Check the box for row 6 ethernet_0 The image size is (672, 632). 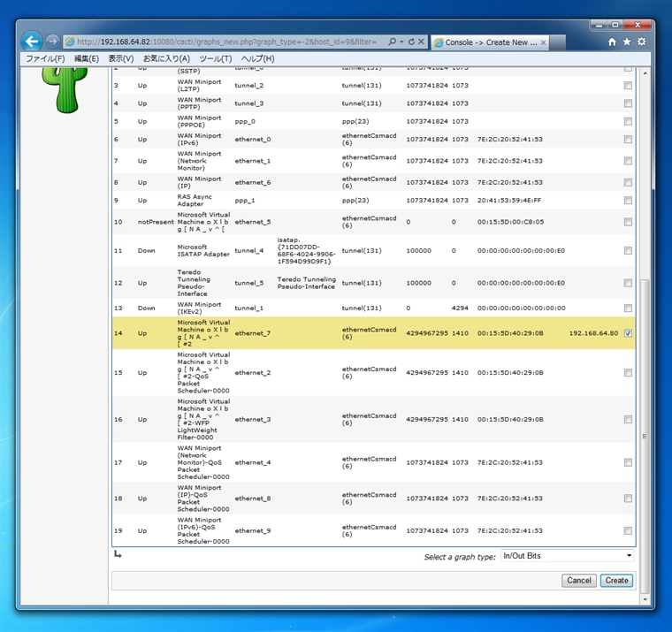(628, 140)
